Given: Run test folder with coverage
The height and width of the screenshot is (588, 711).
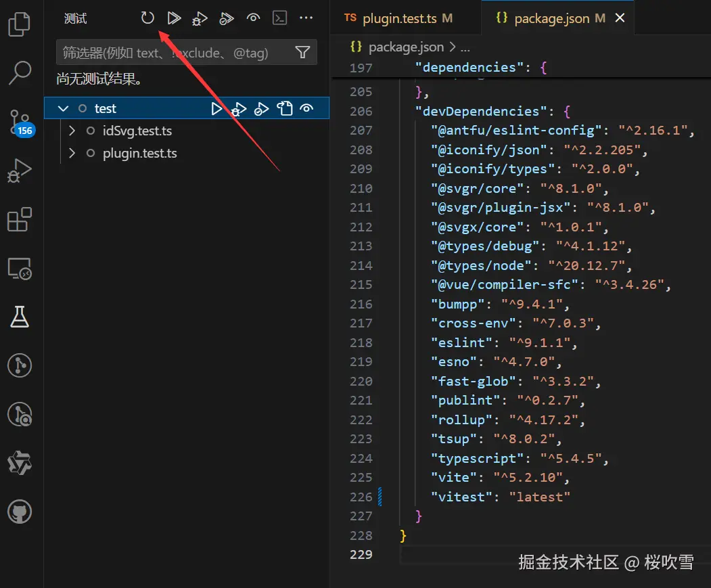Looking at the screenshot, I should (x=261, y=110).
